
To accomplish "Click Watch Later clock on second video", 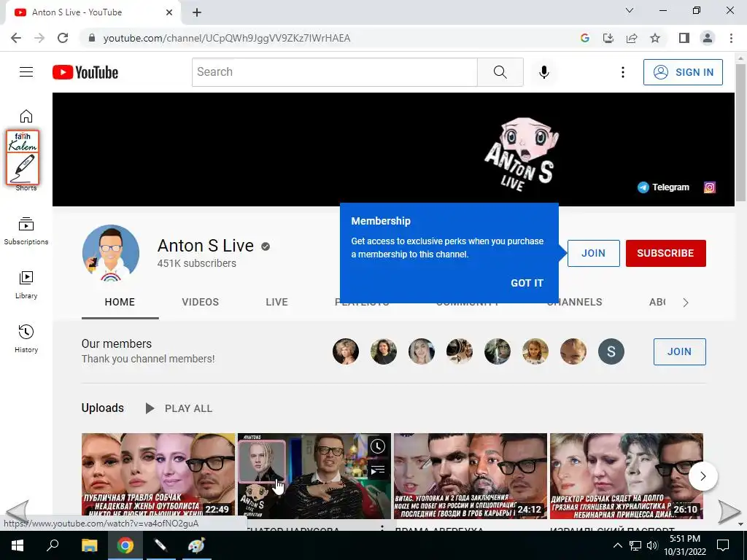I will coord(378,446).
